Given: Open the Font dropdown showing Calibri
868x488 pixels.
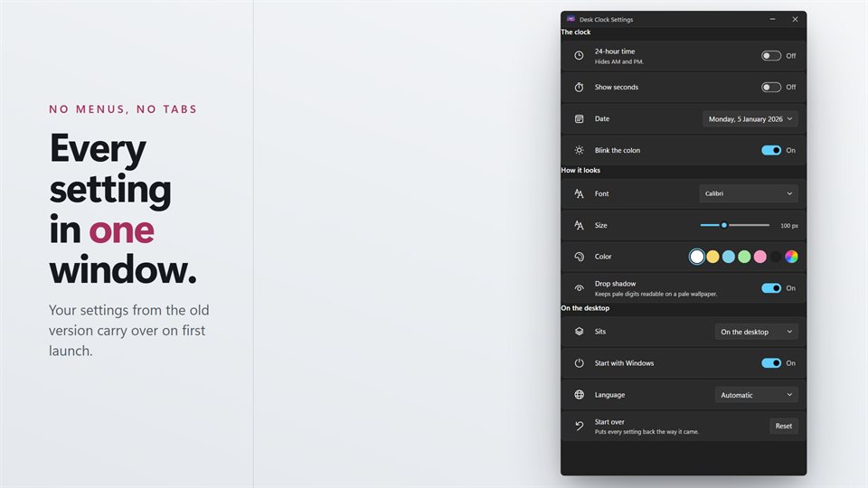Looking at the screenshot, I should pyautogui.click(x=749, y=193).
